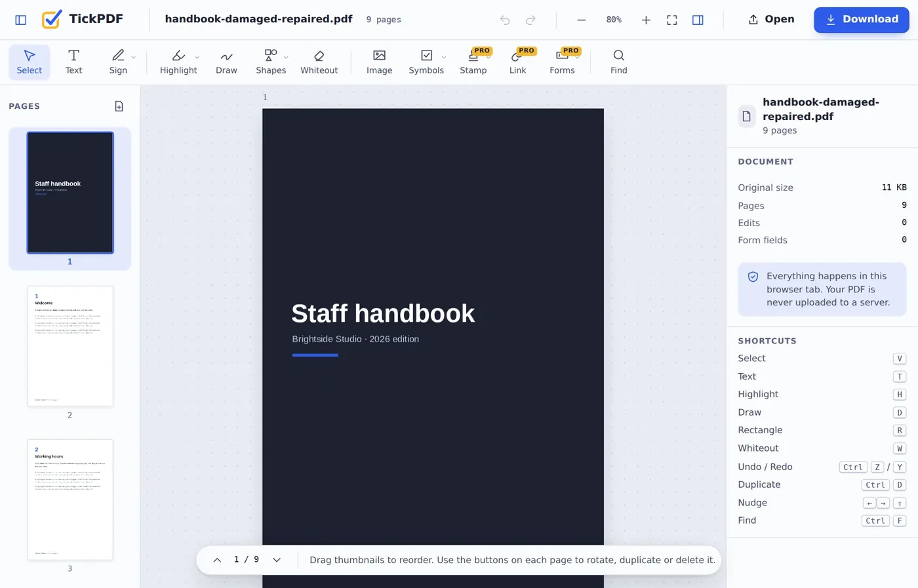Click the handbook-damaged-repaired.pdf title in header
Screen dimensions: 918x588
tap(259, 19)
